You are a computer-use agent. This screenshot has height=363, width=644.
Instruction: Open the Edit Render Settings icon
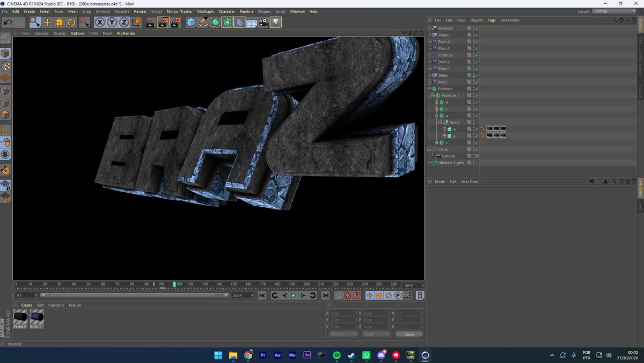175,22
